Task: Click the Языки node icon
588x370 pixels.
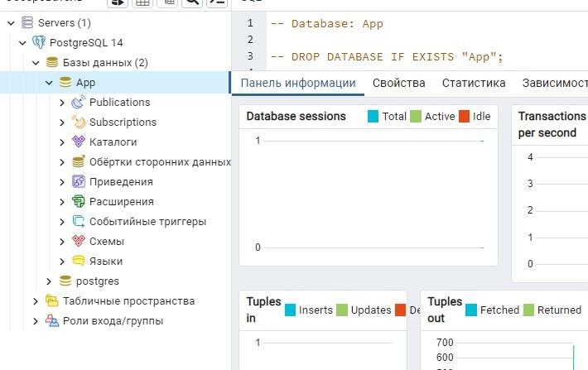Action: pyautogui.click(x=79, y=261)
